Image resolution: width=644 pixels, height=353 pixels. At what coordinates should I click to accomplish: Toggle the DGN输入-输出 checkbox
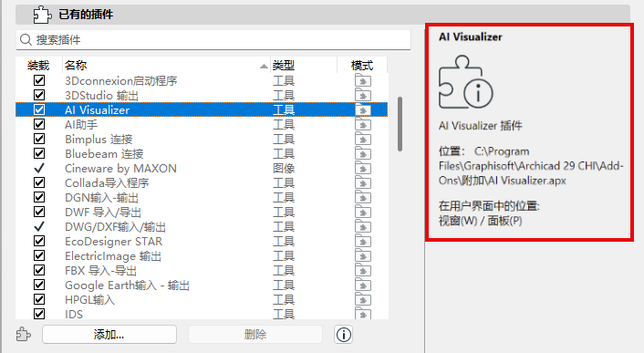(x=39, y=197)
